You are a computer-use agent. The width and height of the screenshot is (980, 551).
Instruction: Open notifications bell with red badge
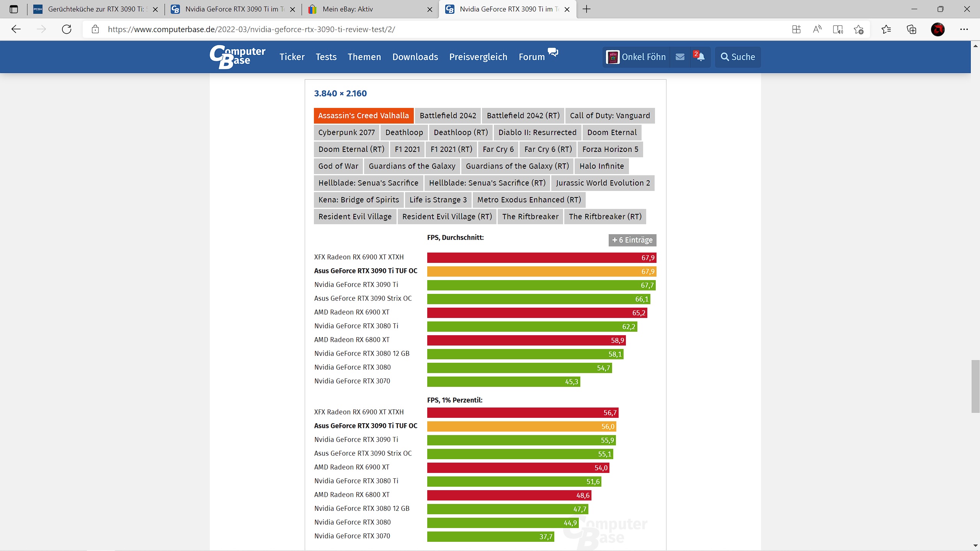(700, 57)
